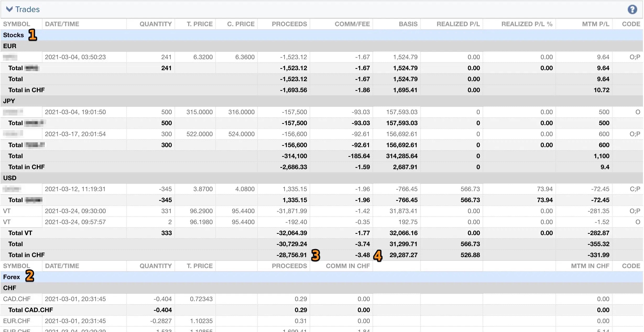This screenshot has width=644, height=332.
Task: Click the EUR currency group header
Action: 9,46
